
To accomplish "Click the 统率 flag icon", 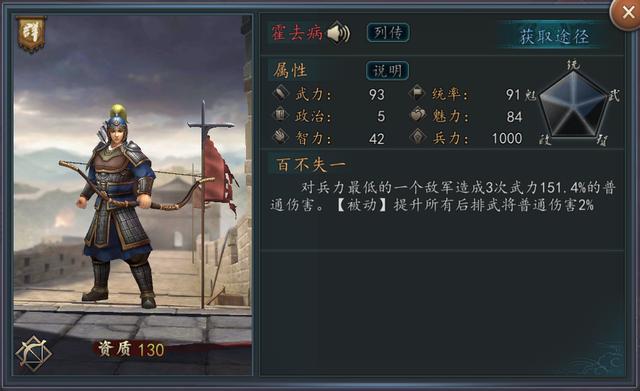I will pyautogui.click(x=418, y=93).
